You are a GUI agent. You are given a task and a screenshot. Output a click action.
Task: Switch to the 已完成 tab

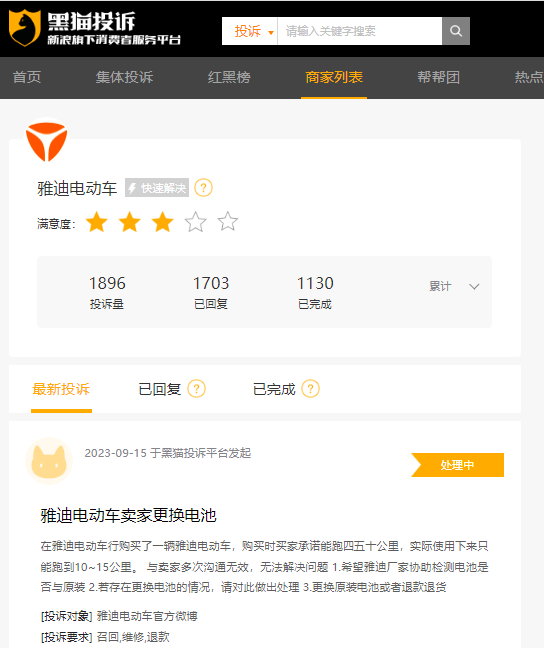pos(274,389)
